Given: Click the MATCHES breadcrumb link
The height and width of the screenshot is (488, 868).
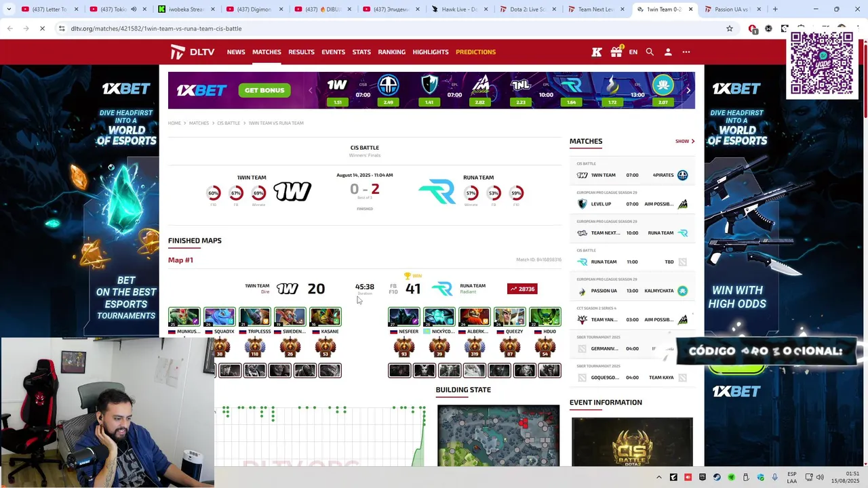Looking at the screenshot, I should pos(199,123).
